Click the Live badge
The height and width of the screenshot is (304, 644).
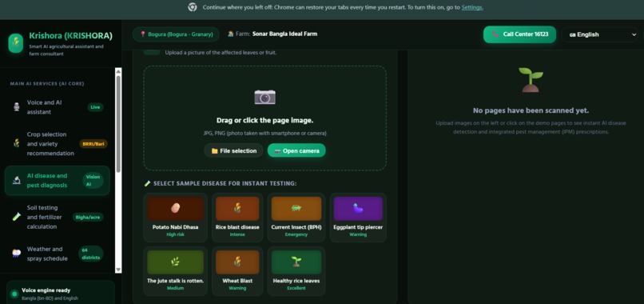click(95, 107)
